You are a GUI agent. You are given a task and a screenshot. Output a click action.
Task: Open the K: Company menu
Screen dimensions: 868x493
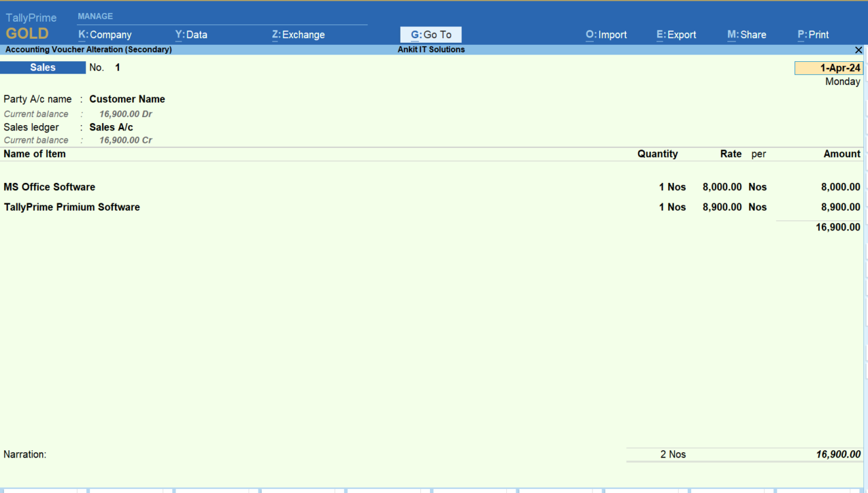pos(105,35)
